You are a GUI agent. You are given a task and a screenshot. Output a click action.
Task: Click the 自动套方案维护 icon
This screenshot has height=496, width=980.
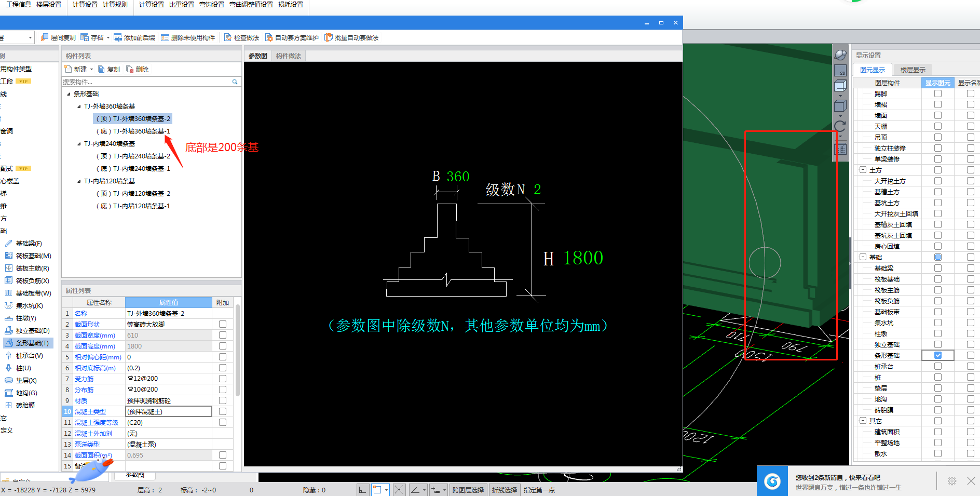point(269,37)
